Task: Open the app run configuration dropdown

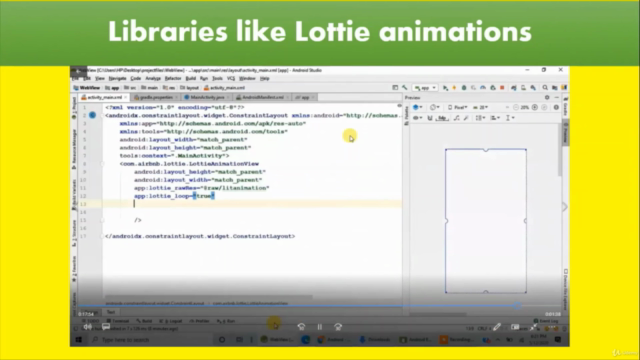Action: 425,88
